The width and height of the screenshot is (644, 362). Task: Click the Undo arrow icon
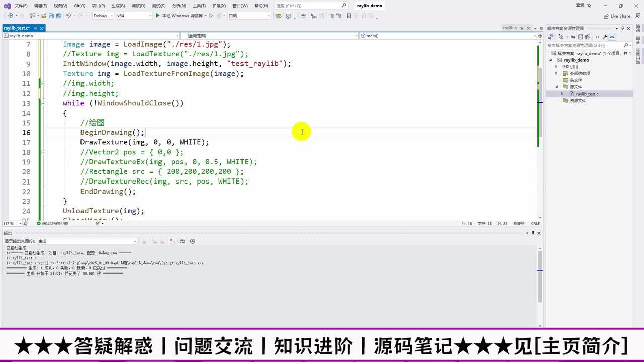coord(69,16)
